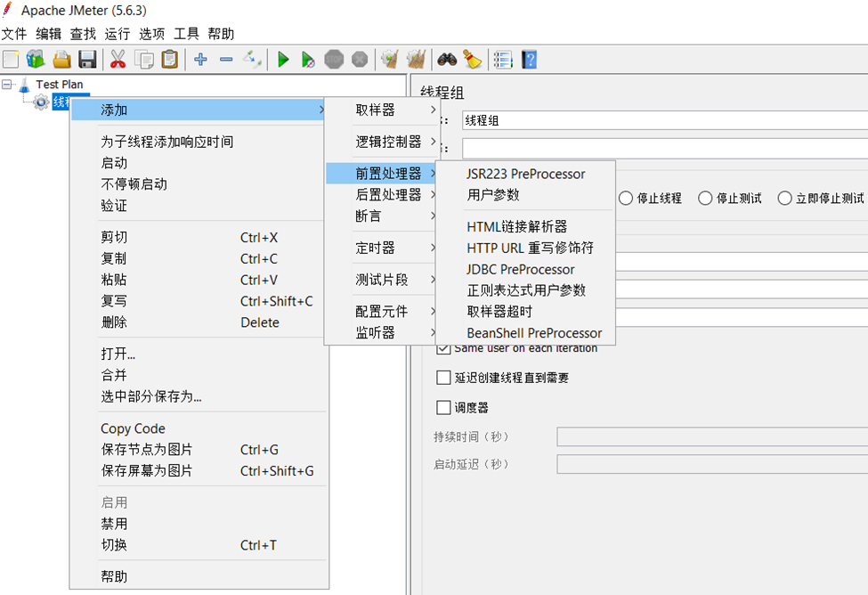
Task: Open the 帮助 menu in menu bar
Action: (221, 34)
